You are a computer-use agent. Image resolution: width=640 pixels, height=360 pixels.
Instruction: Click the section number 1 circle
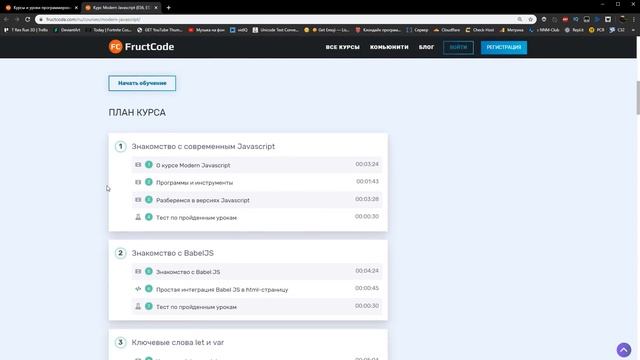pyautogui.click(x=120, y=146)
